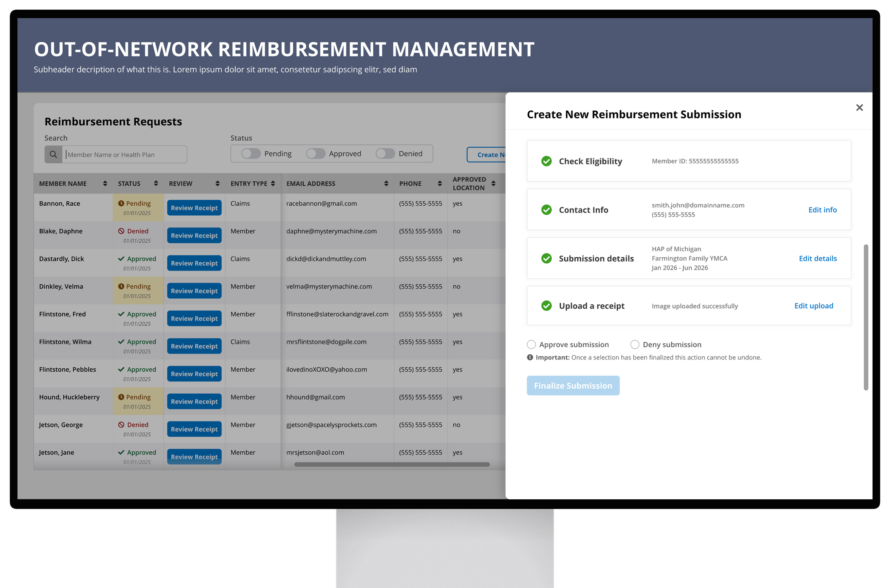The height and width of the screenshot is (588, 890).
Task: Sort the table by Entry Type
Action: [x=273, y=183]
